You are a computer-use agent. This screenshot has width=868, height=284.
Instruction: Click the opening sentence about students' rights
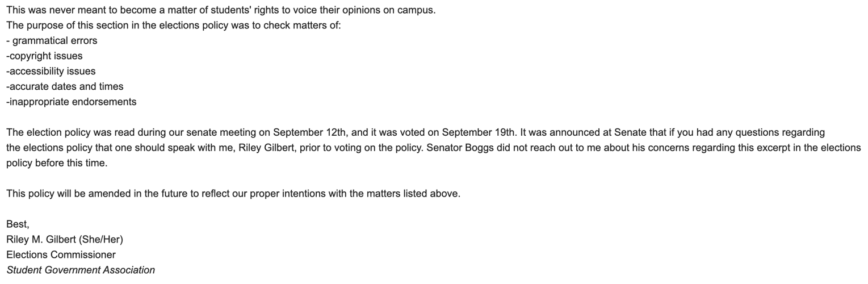tap(221, 10)
